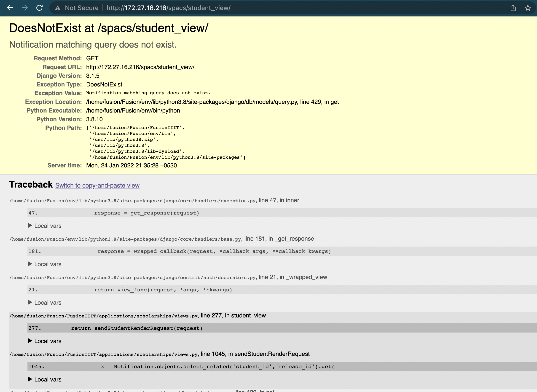Click the browser forward navigation arrow
This screenshot has height=392, width=537.
pyautogui.click(x=25, y=8)
